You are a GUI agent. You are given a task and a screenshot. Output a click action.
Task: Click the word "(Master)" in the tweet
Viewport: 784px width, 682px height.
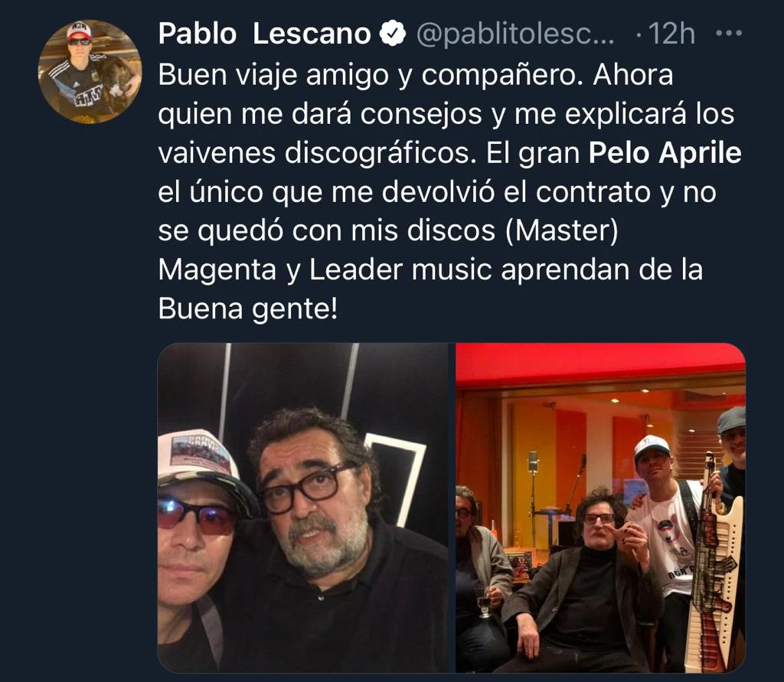point(562,231)
